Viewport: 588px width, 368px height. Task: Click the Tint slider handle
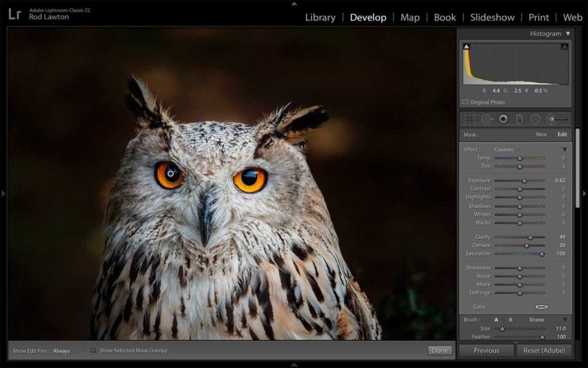[520, 166]
